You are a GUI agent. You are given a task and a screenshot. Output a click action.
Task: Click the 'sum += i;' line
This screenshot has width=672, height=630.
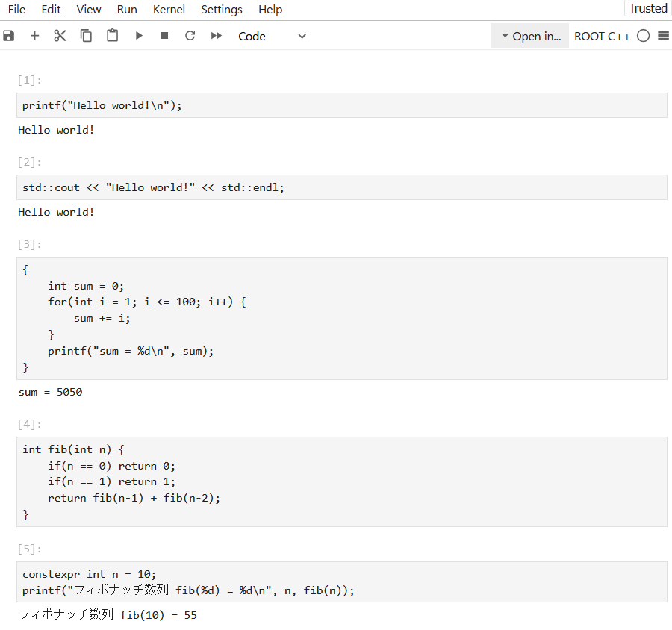(x=102, y=319)
